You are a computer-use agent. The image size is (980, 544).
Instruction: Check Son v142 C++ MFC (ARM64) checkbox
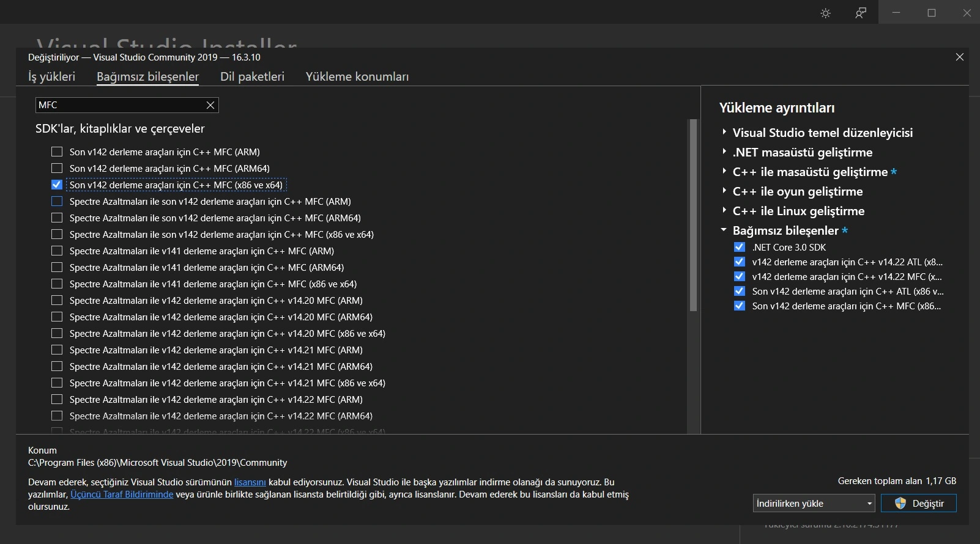pos(57,168)
